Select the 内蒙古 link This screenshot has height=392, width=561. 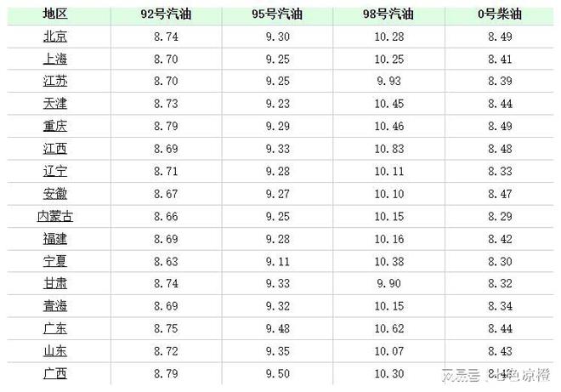(x=55, y=216)
